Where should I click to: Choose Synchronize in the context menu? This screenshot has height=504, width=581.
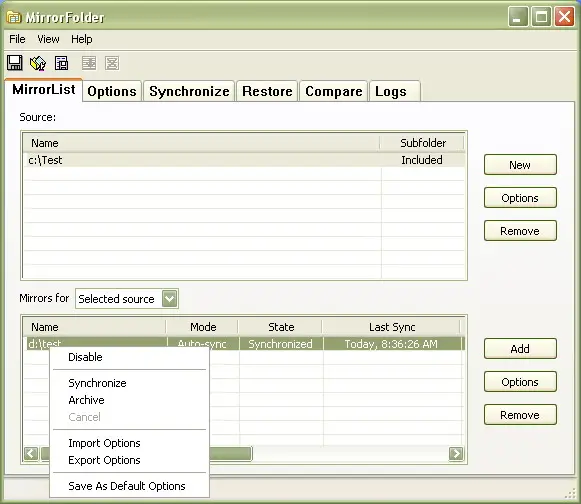pyautogui.click(x=129, y=383)
